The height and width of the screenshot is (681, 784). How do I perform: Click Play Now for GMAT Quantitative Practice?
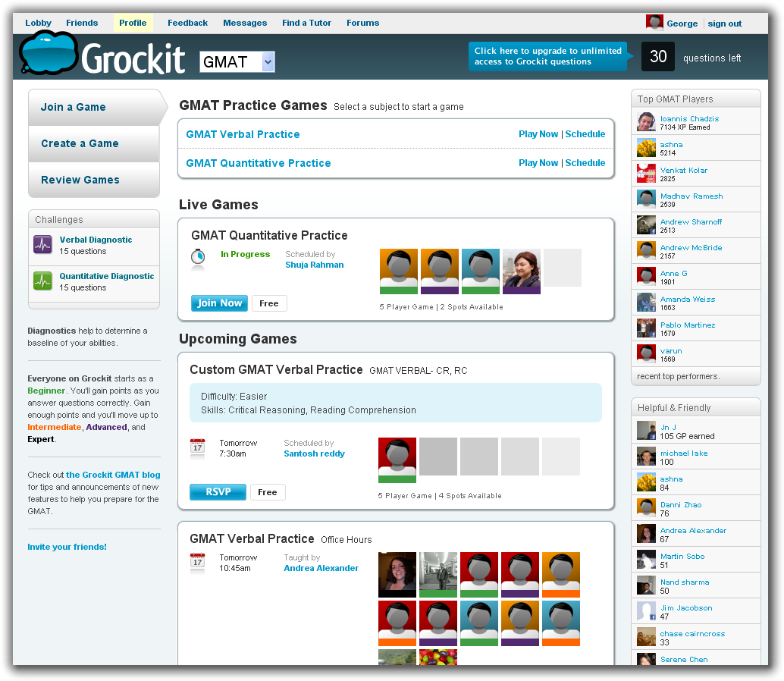click(x=538, y=163)
